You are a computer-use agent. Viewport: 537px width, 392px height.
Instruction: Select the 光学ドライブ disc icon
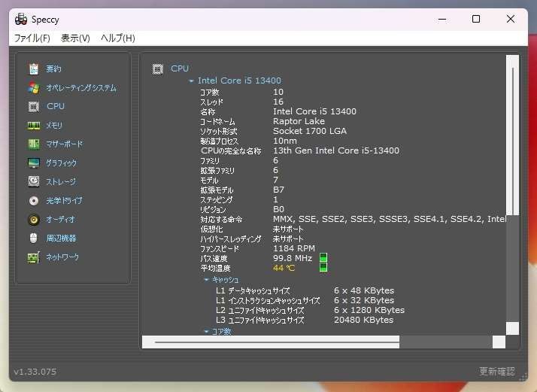point(34,201)
